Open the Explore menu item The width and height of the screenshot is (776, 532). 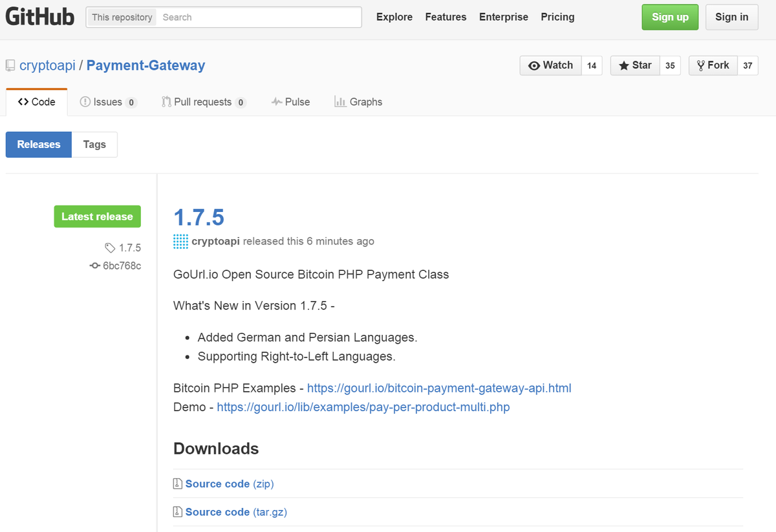pyautogui.click(x=394, y=17)
